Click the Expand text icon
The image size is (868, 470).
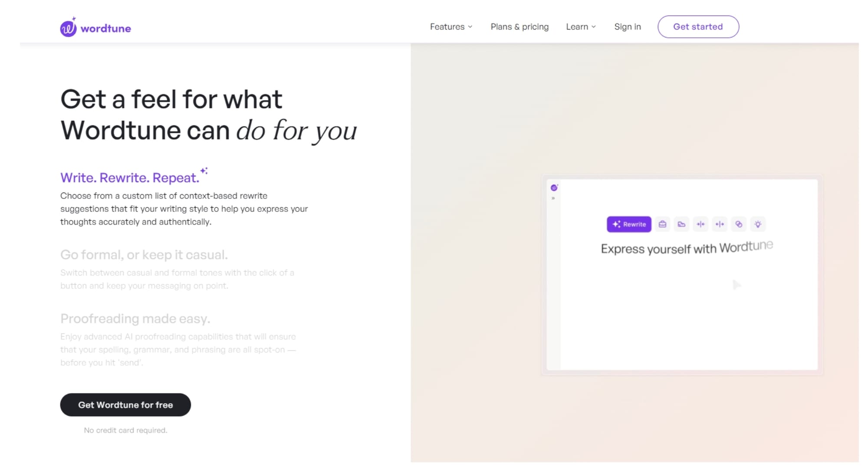(720, 224)
